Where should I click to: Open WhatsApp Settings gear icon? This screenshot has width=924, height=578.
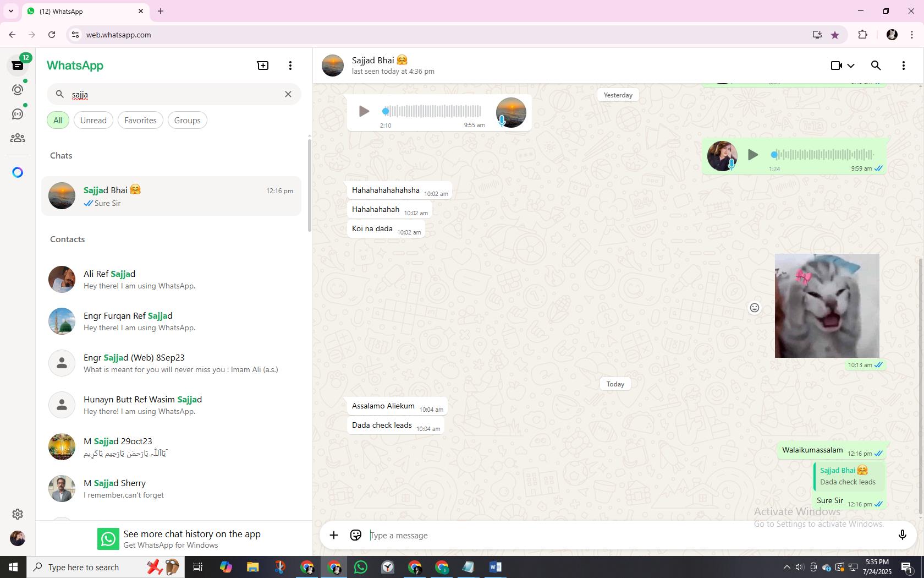click(x=18, y=514)
